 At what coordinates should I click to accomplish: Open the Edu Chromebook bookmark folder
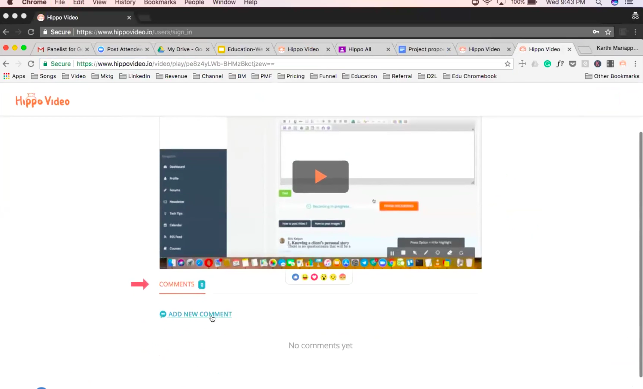[x=470, y=76]
